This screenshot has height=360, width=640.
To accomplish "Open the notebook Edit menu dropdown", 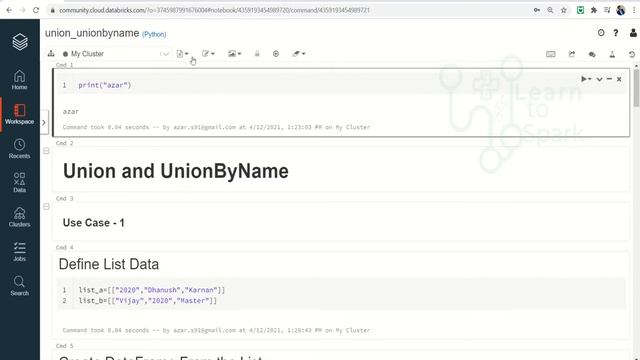I will click(x=208, y=54).
